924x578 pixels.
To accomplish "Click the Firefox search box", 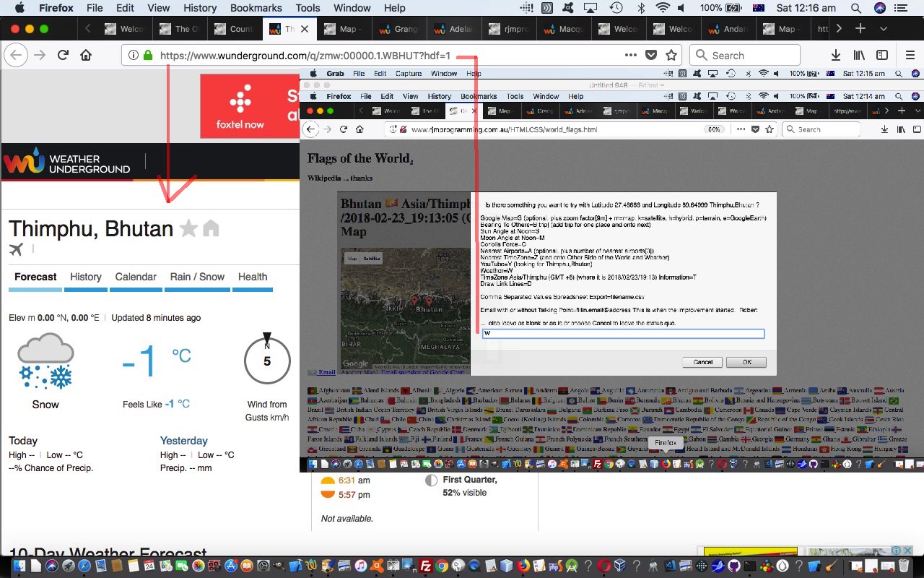I will click(745, 55).
